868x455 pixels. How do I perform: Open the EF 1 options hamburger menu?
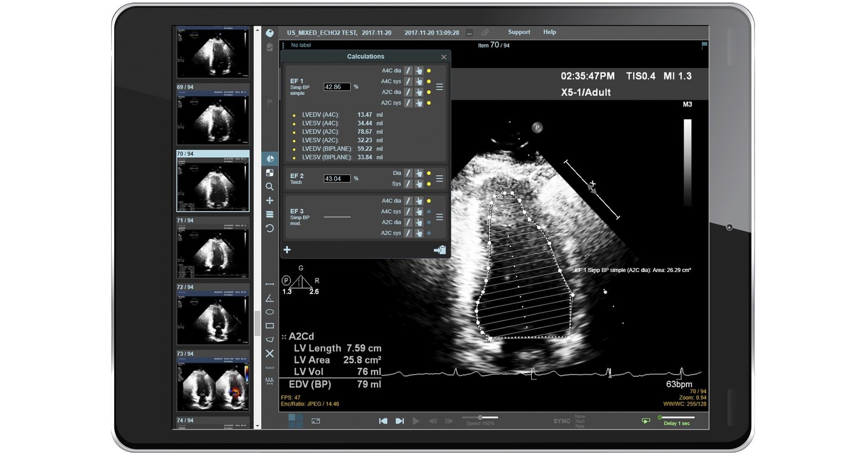click(x=440, y=85)
